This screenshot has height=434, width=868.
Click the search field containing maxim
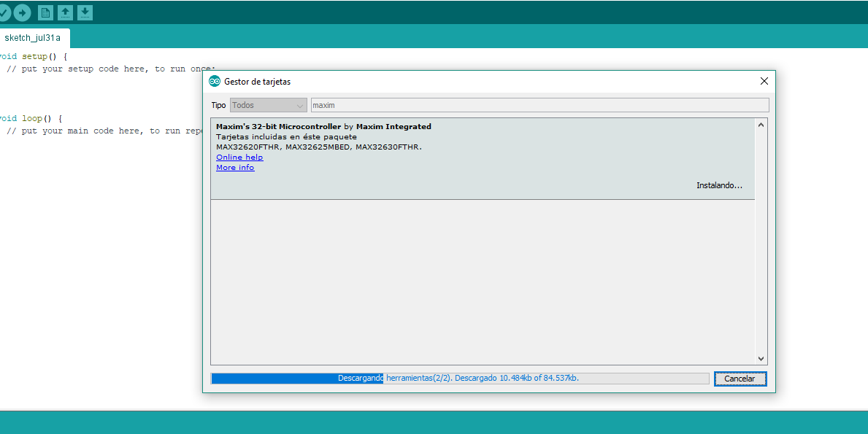point(539,105)
